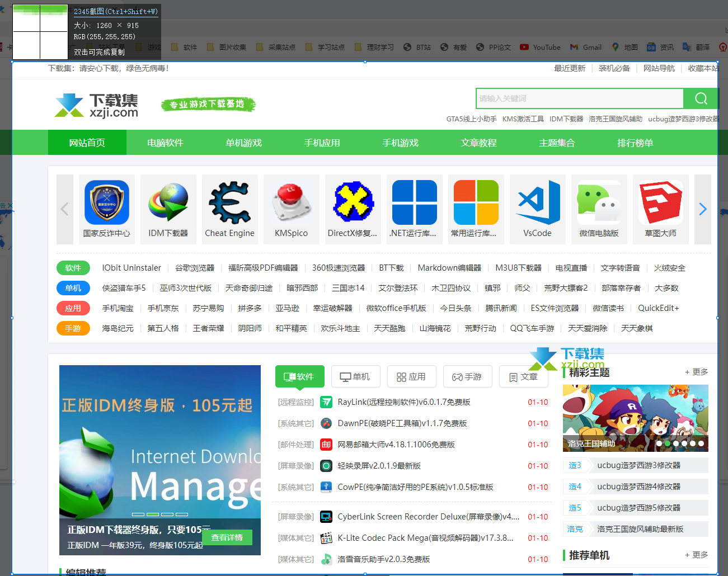The width and height of the screenshot is (728, 576).
Task: Expand 精彩主题 via 更多 link
Action: pos(697,372)
